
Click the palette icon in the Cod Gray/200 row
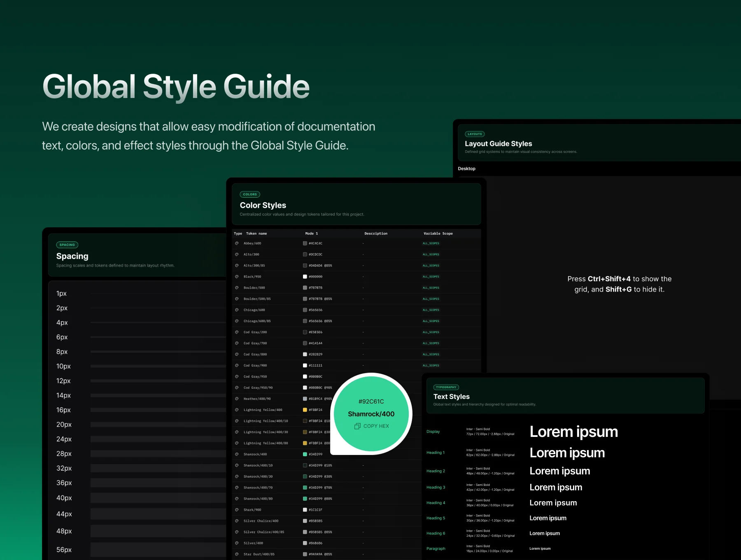point(237,332)
